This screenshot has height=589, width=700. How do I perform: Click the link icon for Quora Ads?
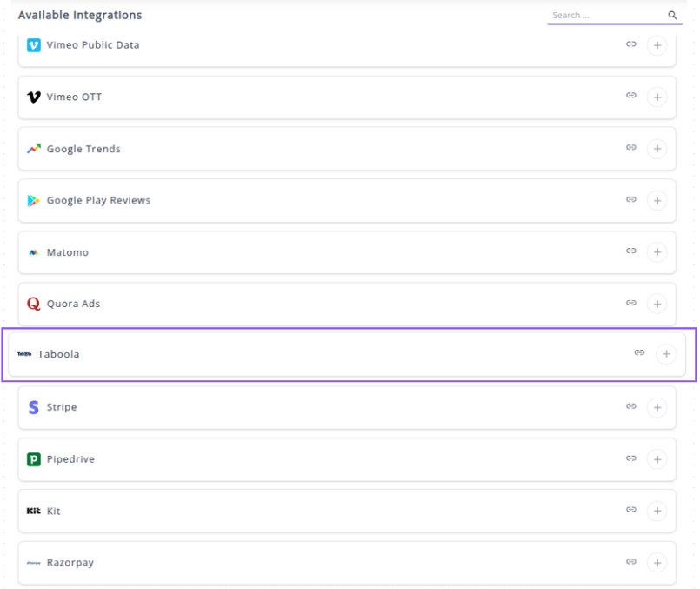pos(631,304)
